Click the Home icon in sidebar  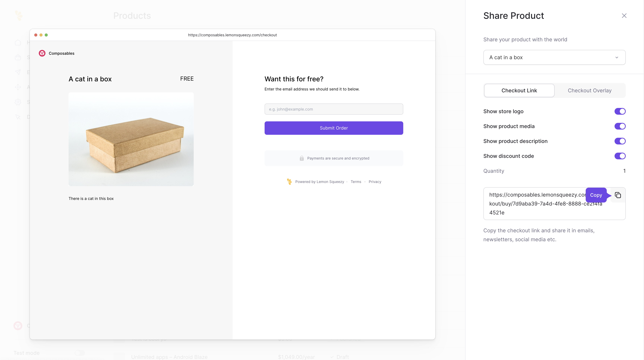pos(18,42)
